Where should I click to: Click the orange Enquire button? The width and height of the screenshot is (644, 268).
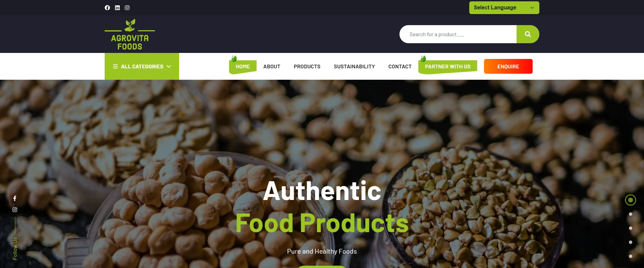click(508, 66)
